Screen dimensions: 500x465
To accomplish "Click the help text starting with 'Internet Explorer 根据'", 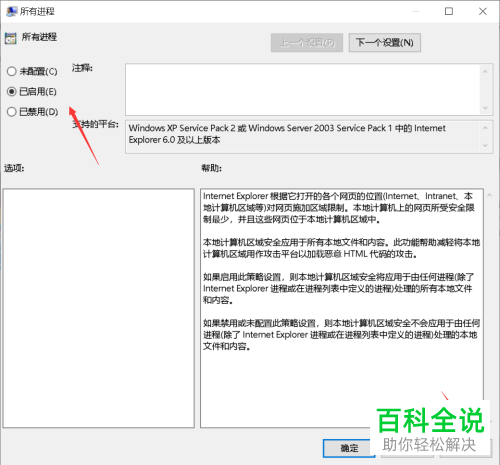I will [338, 208].
